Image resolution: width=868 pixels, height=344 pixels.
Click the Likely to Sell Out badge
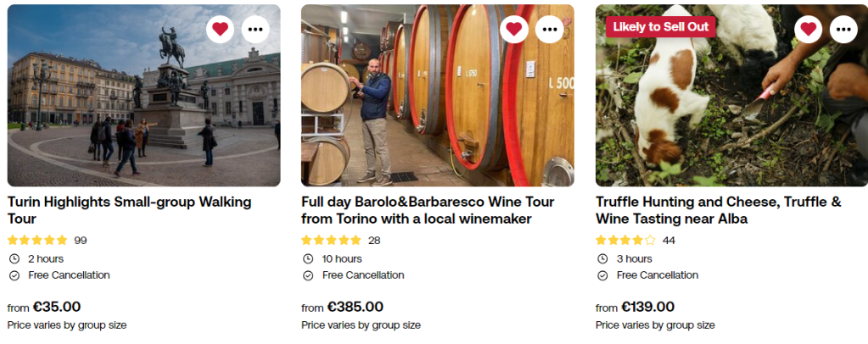[x=661, y=26]
